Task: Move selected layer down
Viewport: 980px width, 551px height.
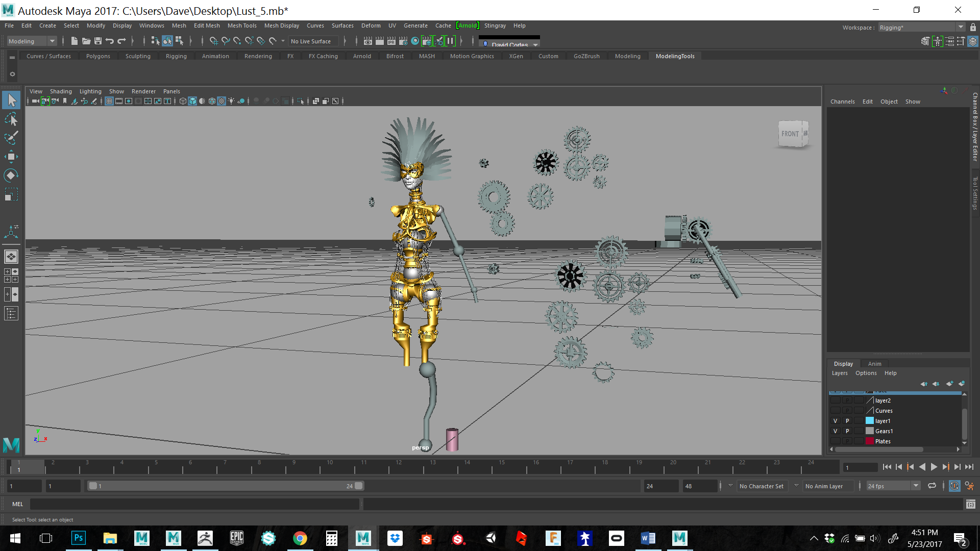Action: (x=936, y=384)
